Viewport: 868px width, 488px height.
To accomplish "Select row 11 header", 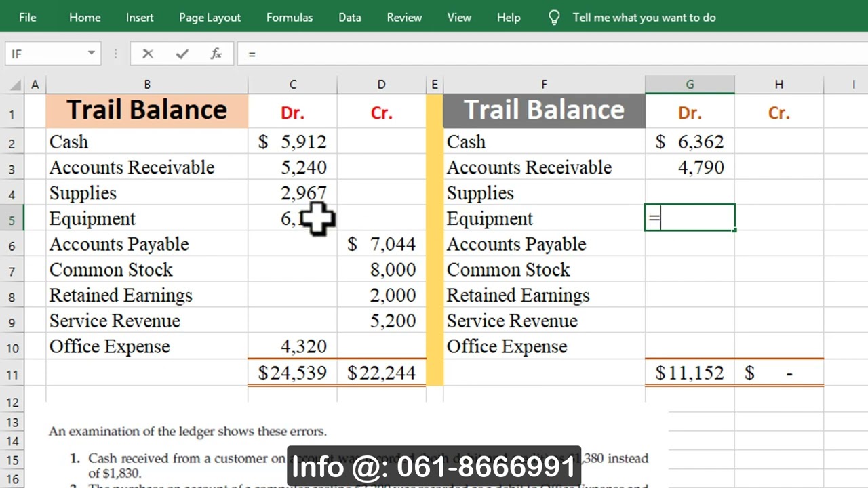I will [x=12, y=373].
